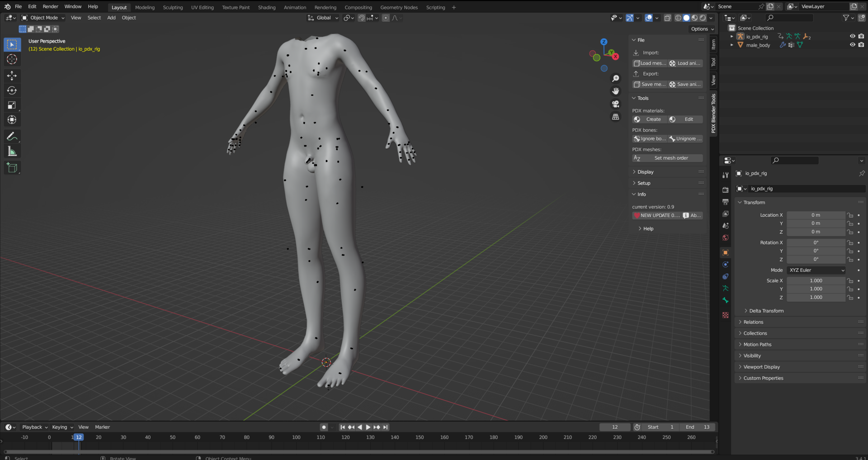Select the Measure tool
Image resolution: width=868 pixels, height=460 pixels.
[12, 152]
